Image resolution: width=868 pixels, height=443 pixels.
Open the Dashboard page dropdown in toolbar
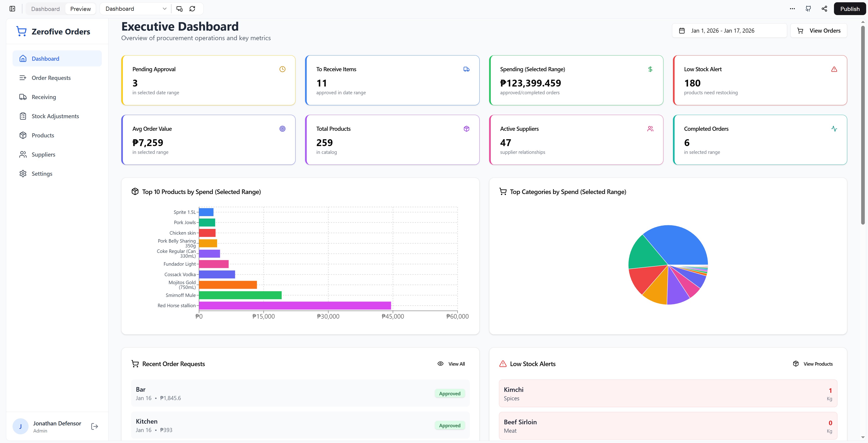(136, 9)
